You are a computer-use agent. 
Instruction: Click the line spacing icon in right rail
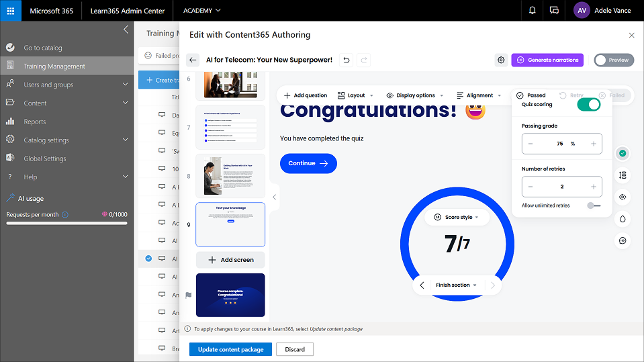[623, 175]
